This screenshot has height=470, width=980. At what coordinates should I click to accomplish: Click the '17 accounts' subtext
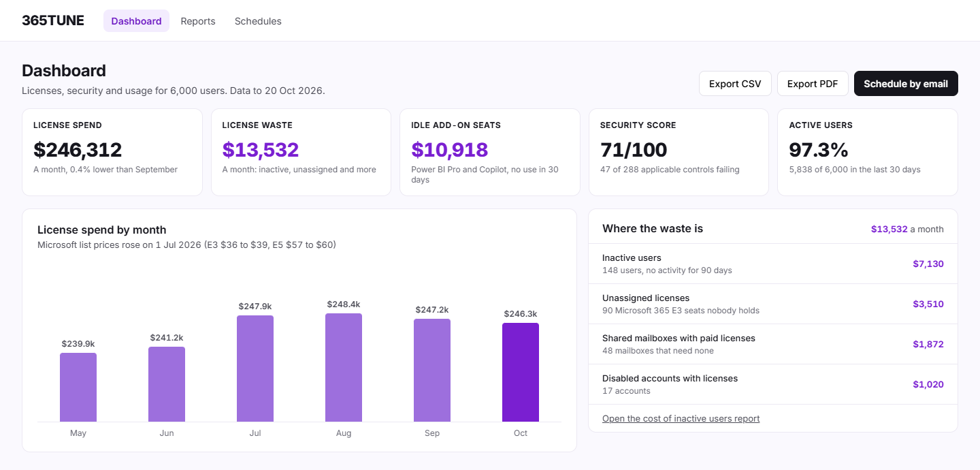click(x=626, y=391)
